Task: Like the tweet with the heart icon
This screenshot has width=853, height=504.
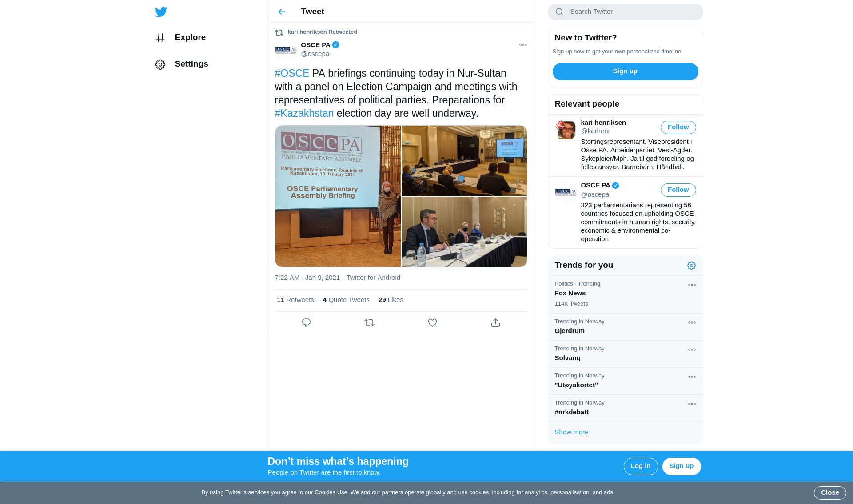Action: [x=432, y=323]
